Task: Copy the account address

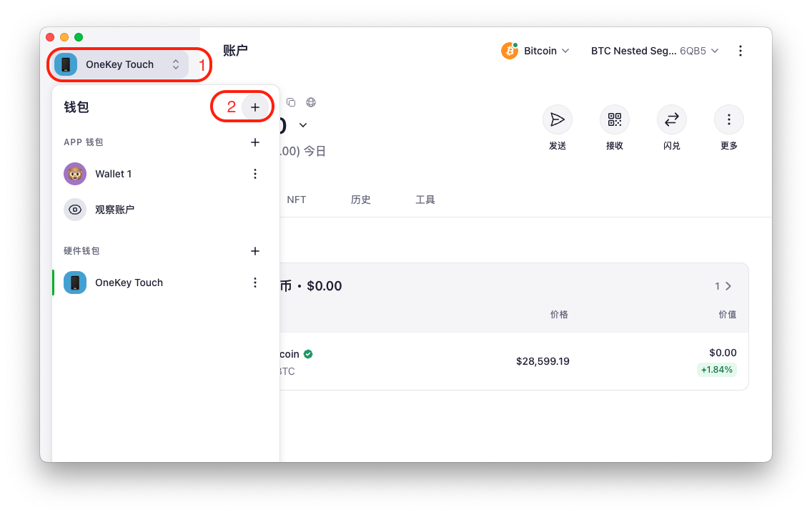Action: pyautogui.click(x=291, y=102)
